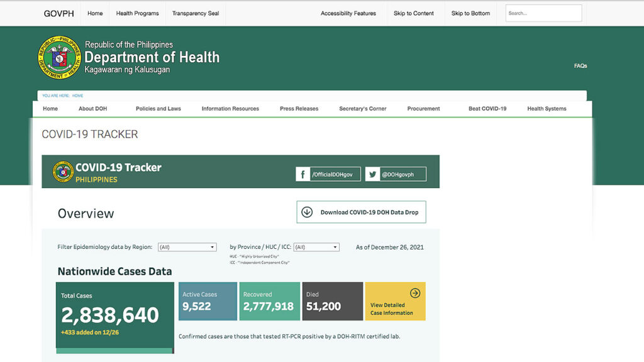Open the Press Releases menu item
This screenshot has width=644, height=362.
(299, 109)
